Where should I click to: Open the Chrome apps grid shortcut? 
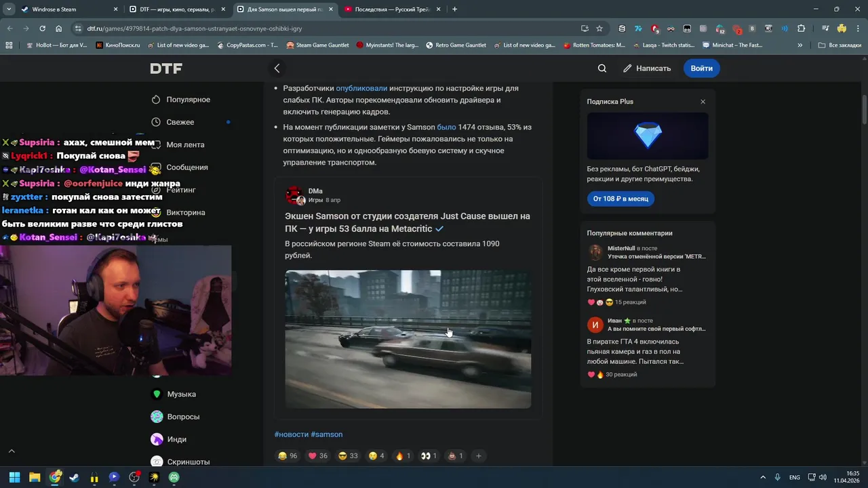pos(9,45)
